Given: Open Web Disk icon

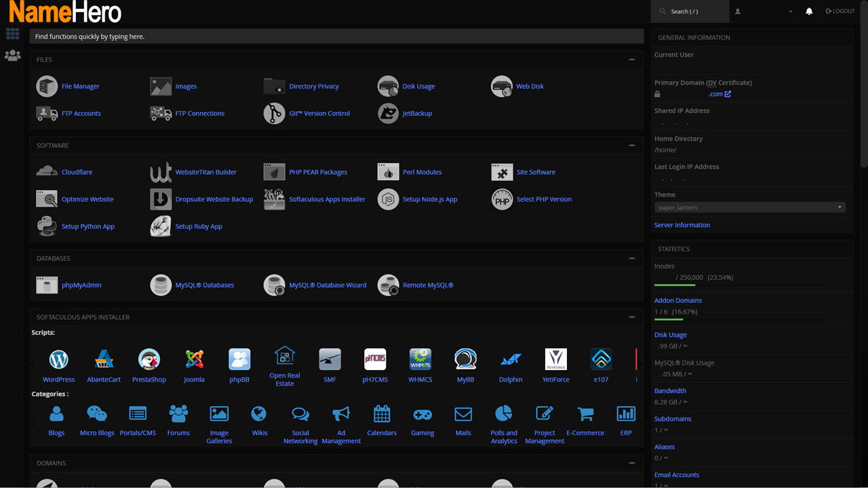Looking at the screenshot, I should (502, 86).
